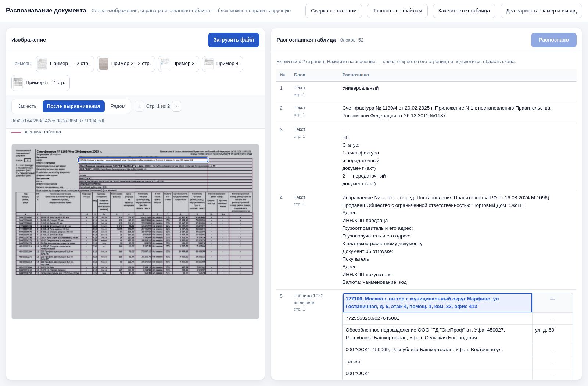Load the Пример 4 sample
The width and height of the screenshot is (588, 386).
(x=222, y=64)
